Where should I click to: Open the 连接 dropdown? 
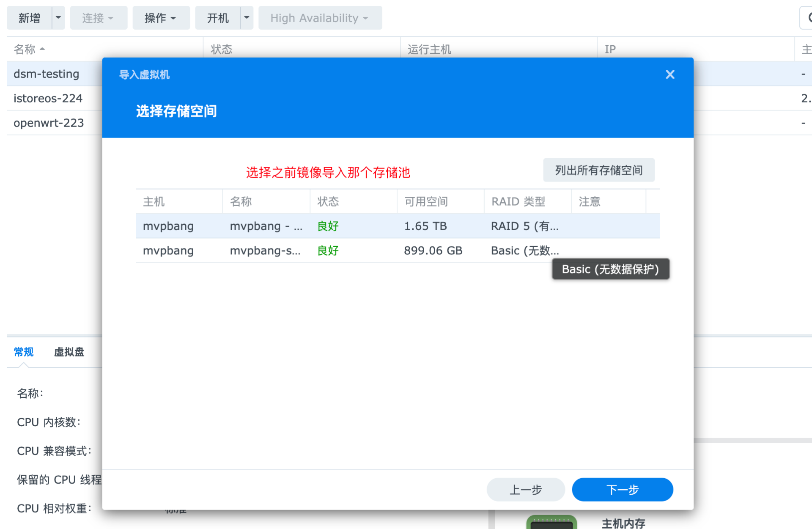click(98, 18)
